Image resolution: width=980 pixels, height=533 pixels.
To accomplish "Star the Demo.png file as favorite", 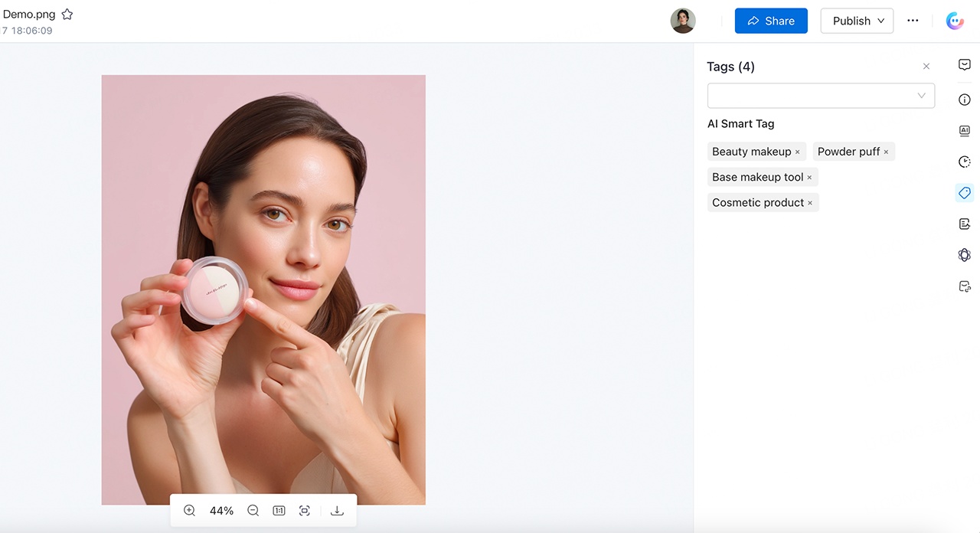I will coord(67,15).
